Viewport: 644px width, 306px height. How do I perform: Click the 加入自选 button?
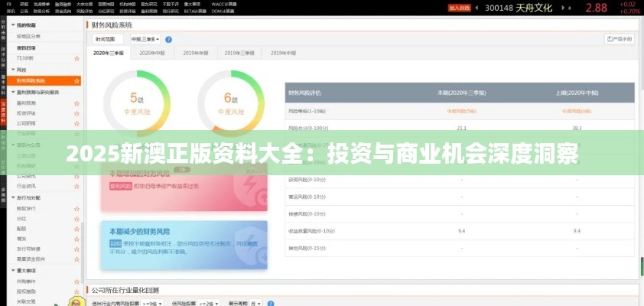coord(459,8)
